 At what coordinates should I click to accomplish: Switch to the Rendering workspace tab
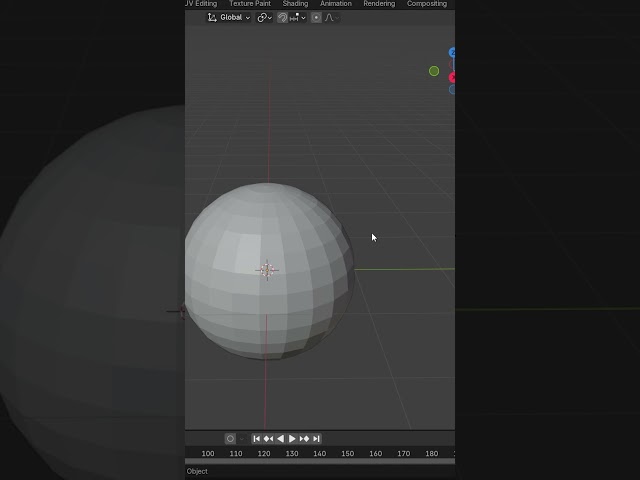379,4
